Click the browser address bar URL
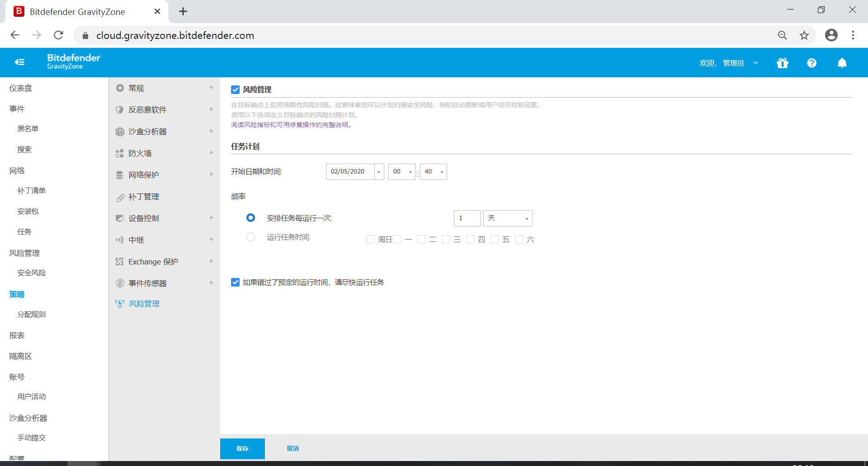The image size is (868, 466). (x=175, y=35)
